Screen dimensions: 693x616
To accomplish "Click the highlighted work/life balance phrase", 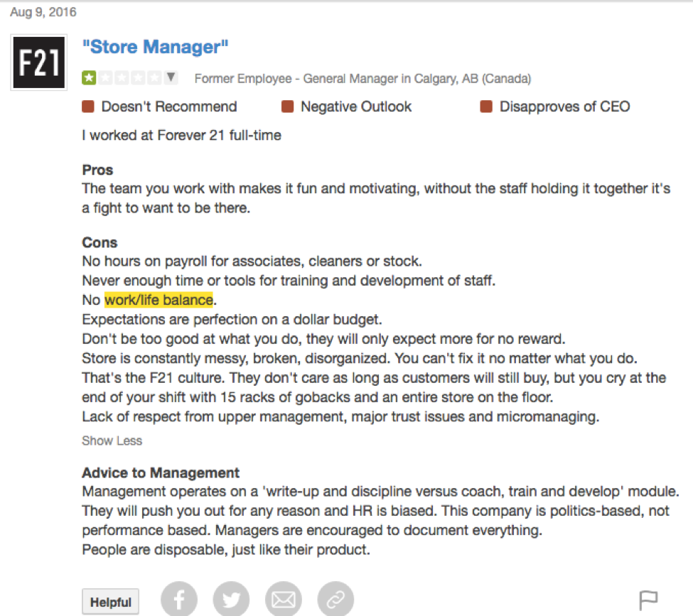I will click(x=159, y=300).
